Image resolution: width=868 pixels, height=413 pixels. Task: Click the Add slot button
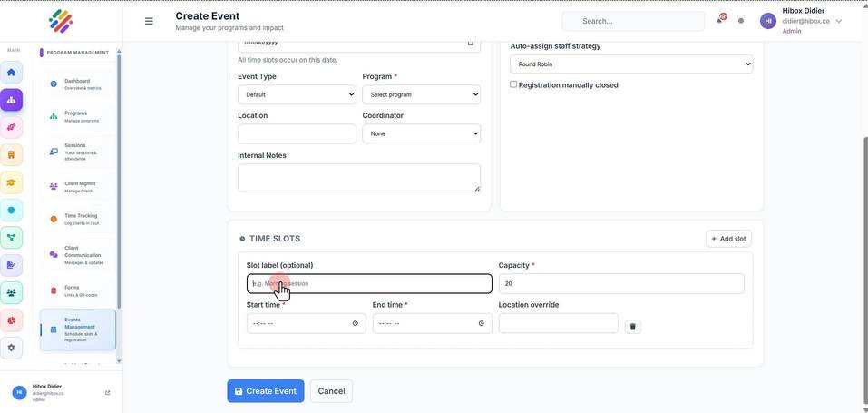(728, 239)
